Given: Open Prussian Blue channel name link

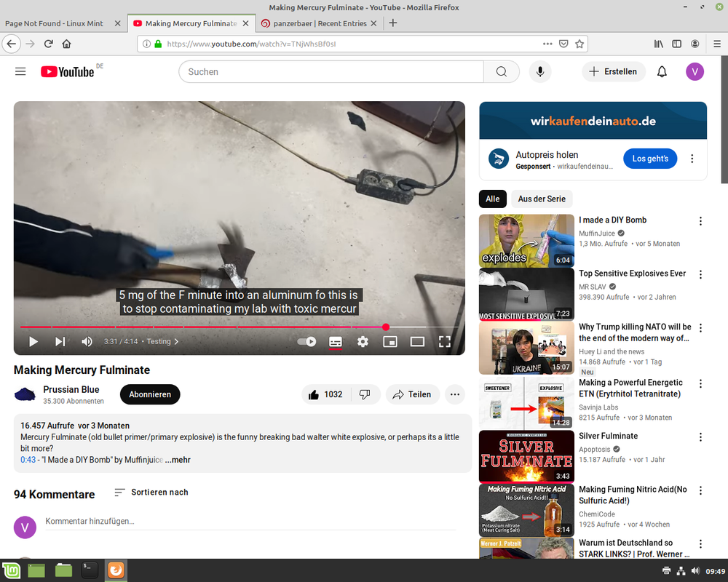Looking at the screenshot, I should [x=71, y=389].
